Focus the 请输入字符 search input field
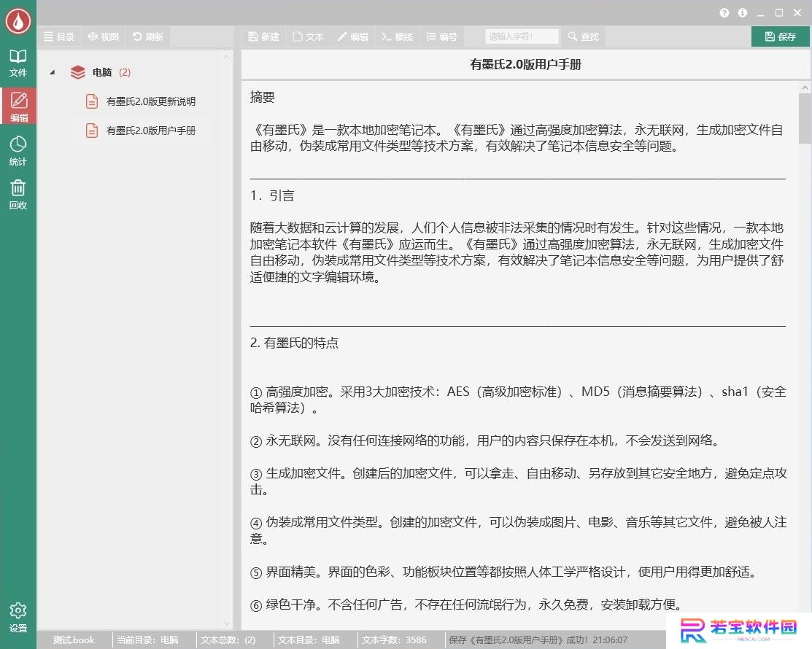The image size is (812, 649). click(x=522, y=36)
